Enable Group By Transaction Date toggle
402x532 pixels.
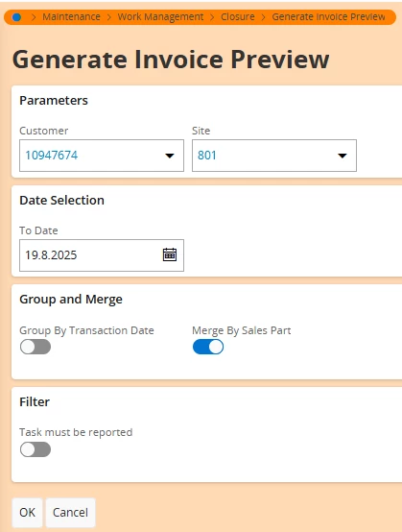coord(35,347)
